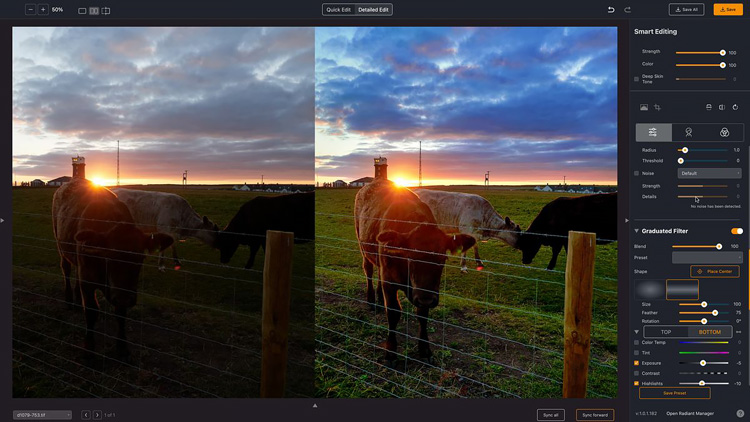Viewport: 750px width, 422px height.
Task: Open the image view icon in panel
Action: (x=644, y=107)
